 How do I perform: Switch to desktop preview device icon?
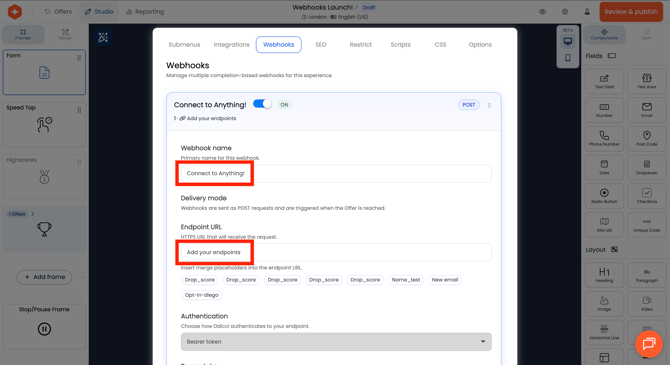click(567, 41)
